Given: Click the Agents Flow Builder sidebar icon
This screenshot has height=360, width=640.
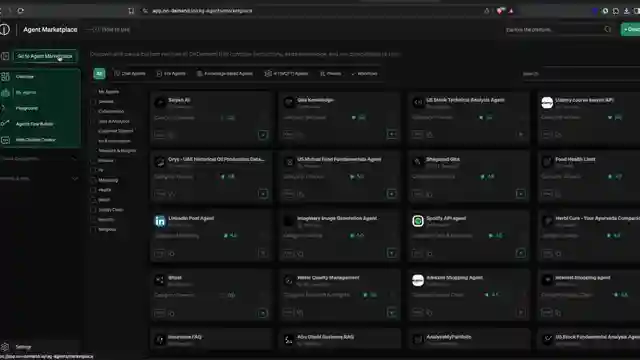Looking at the screenshot, I should pyautogui.click(x=5, y=124).
